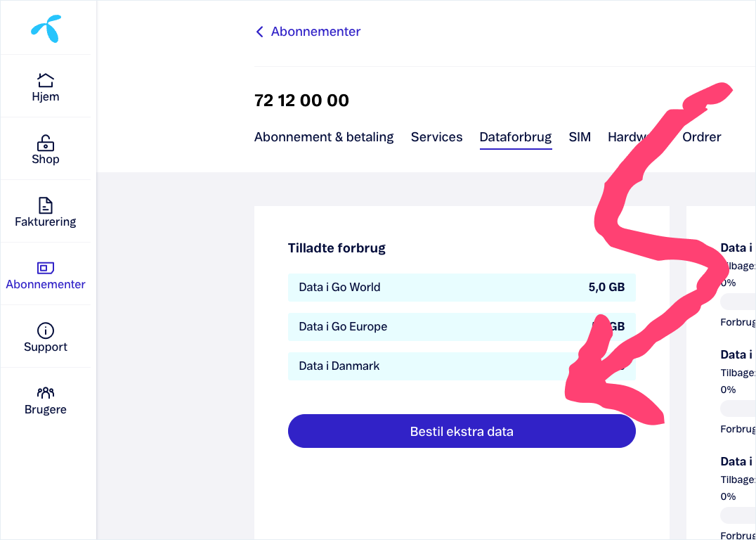Viewport: 756px width, 540px height.
Task: Select the Data i Danmark row
Action: [x=462, y=366]
